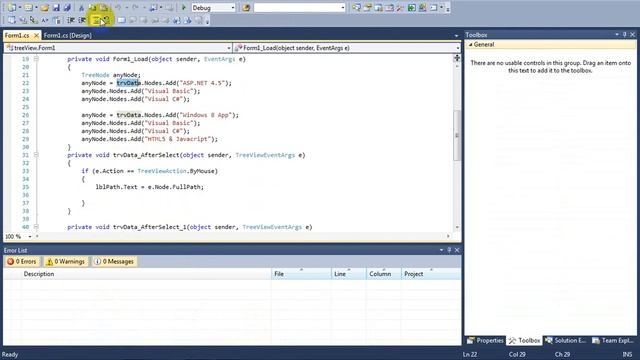Image resolution: width=640 pixels, height=360 pixels.
Task: Collapse the trvData_AfterSelect method outline
Action: (36, 155)
